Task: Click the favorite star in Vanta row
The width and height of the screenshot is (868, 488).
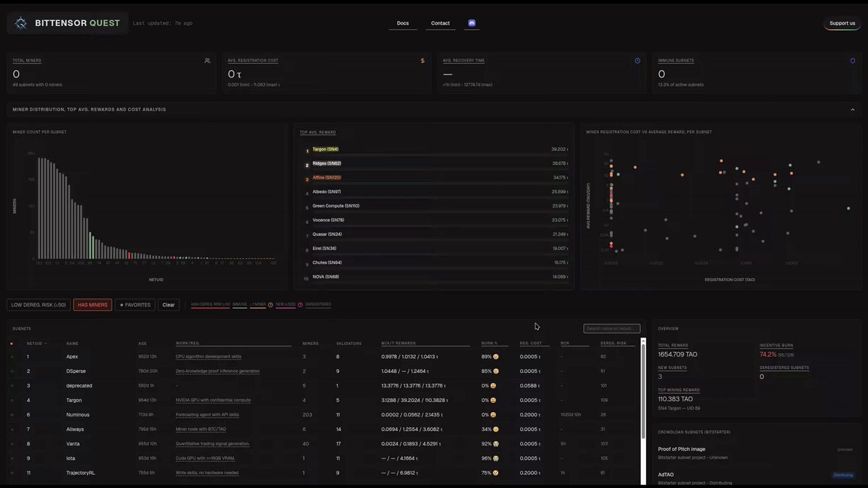Action: tap(12, 443)
